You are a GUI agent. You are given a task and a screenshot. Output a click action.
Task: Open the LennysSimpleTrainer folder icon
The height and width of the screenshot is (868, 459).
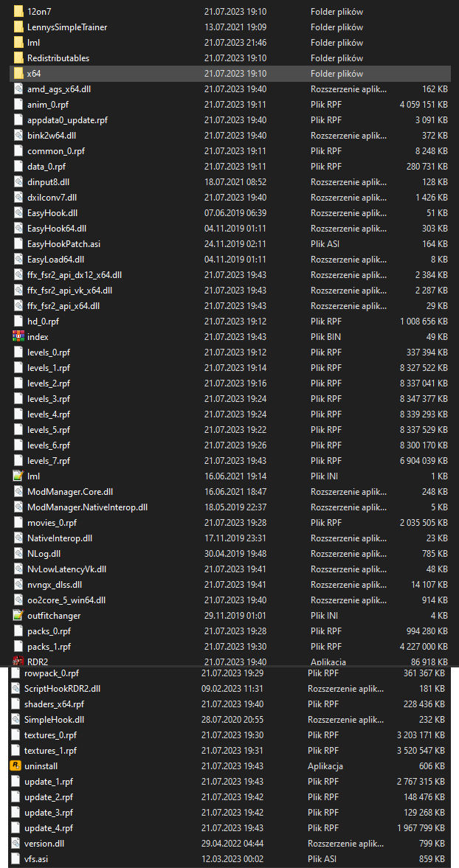click(18, 27)
